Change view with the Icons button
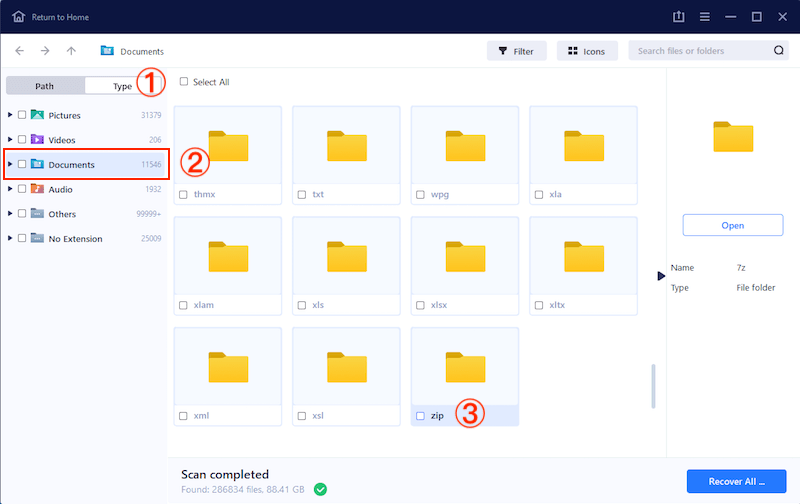The image size is (800, 504). [x=587, y=51]
